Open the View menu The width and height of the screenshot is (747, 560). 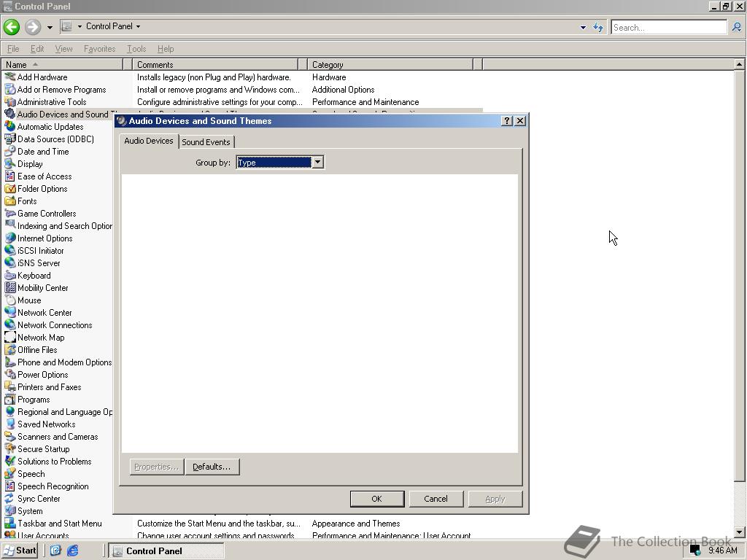[x=64, y=49]
